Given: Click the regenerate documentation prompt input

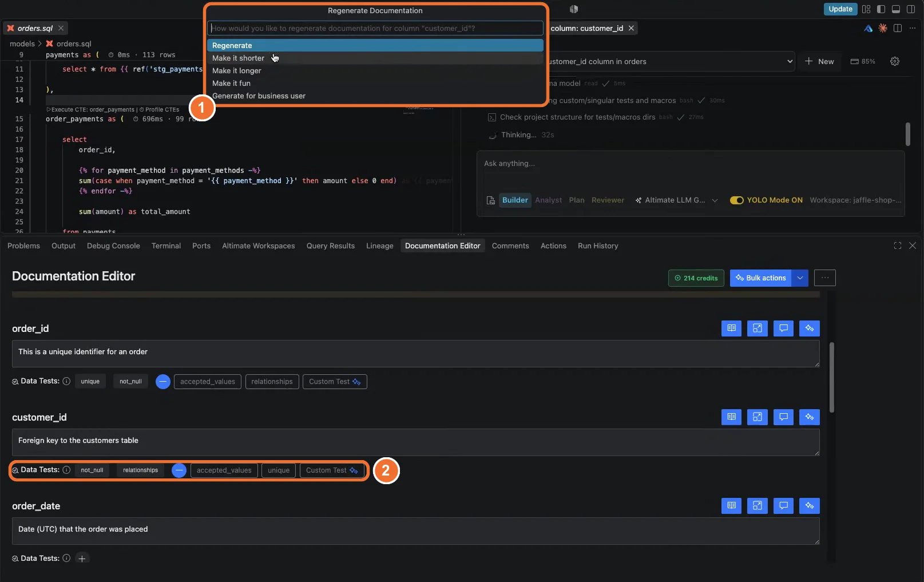Looking at the screenshot, I should (375, 28).
